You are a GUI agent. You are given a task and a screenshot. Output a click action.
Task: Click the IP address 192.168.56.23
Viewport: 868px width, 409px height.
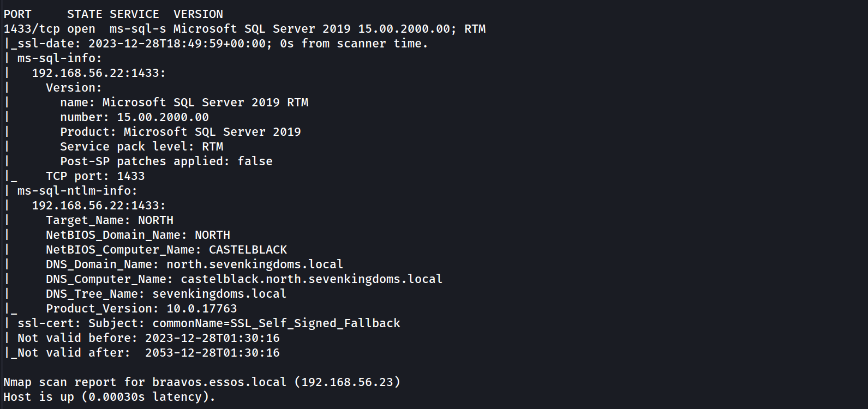coord(348,382)
